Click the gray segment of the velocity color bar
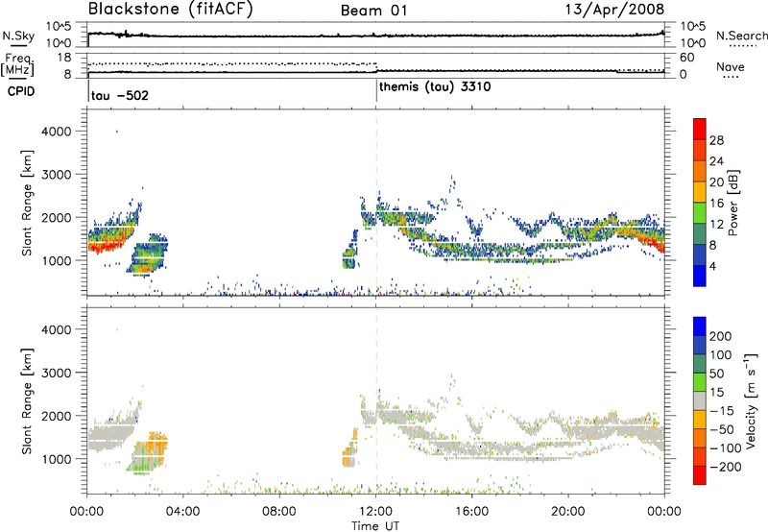 700,401
